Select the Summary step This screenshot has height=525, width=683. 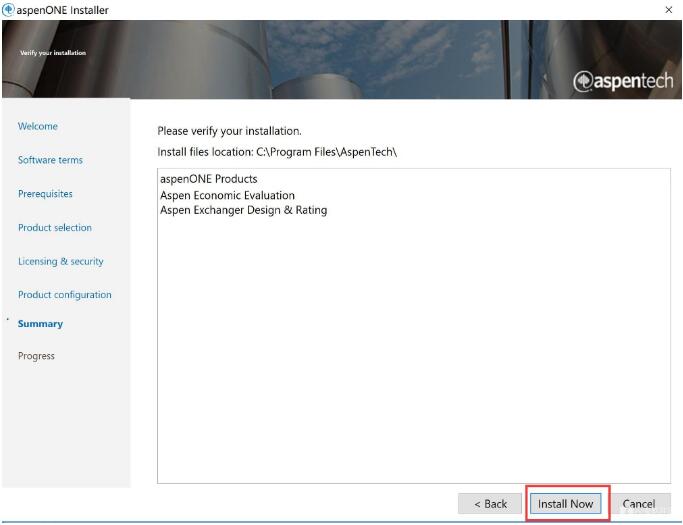41,324
